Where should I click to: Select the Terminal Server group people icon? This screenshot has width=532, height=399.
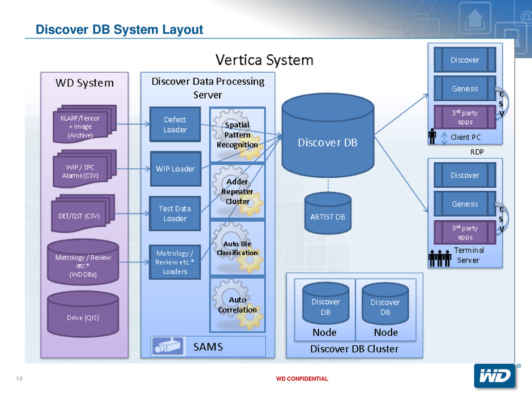click(440, 258)
